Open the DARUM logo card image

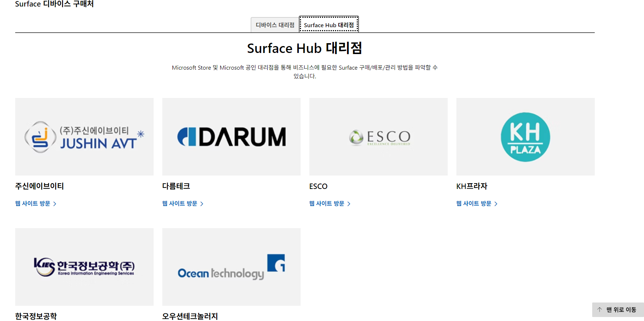click(231, 137)
